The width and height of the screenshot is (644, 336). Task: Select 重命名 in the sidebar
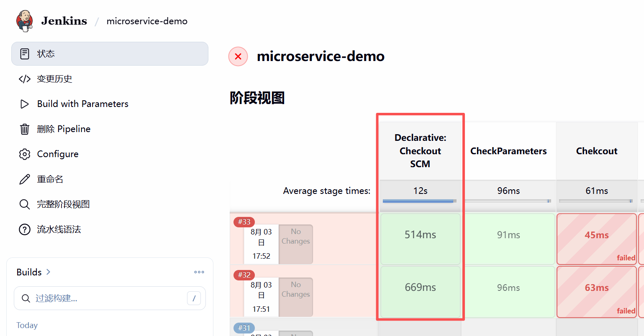110,179
